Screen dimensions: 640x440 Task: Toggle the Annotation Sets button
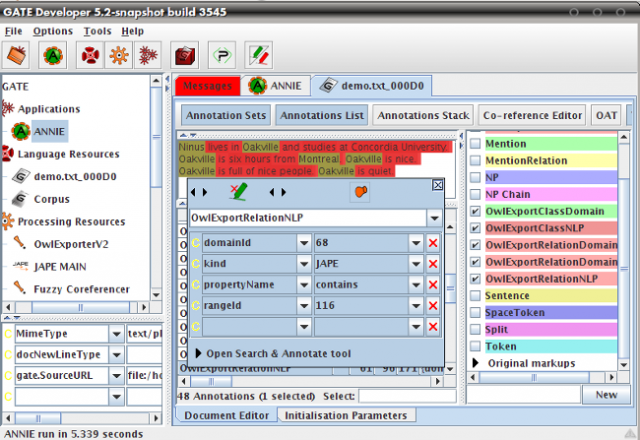(226, 116)
